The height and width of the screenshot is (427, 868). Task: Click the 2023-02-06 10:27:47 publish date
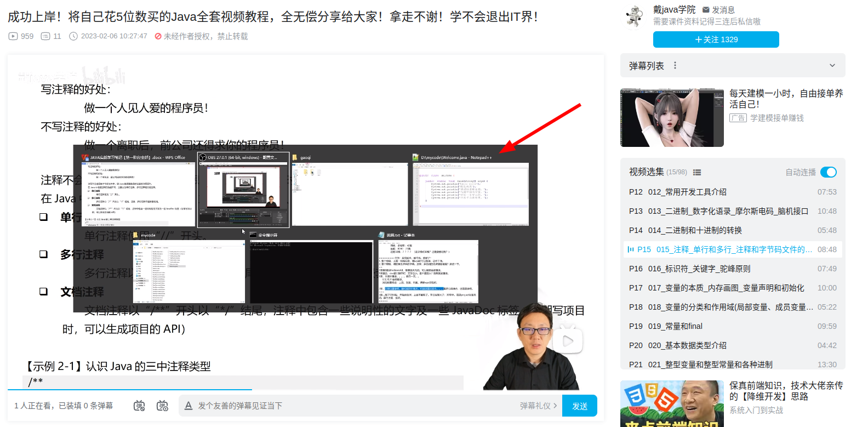point(114,36)
